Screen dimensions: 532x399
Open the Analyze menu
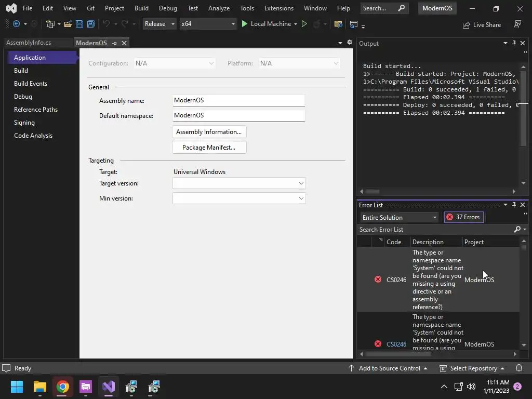pyautogui.click(x=219, y=8)
